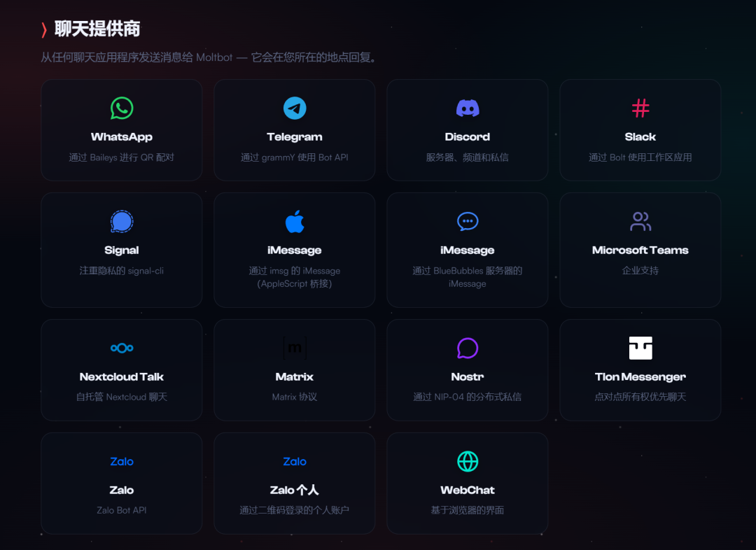Click the text 通过 grammY 使用 Bot API
This screenshot has height=550, width=756.
pos(295,157)
